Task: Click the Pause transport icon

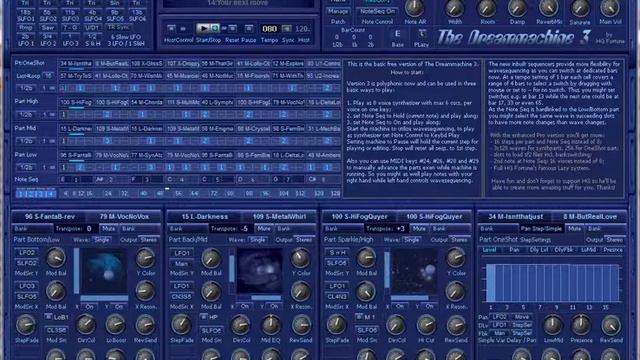Action: [249, 28]
